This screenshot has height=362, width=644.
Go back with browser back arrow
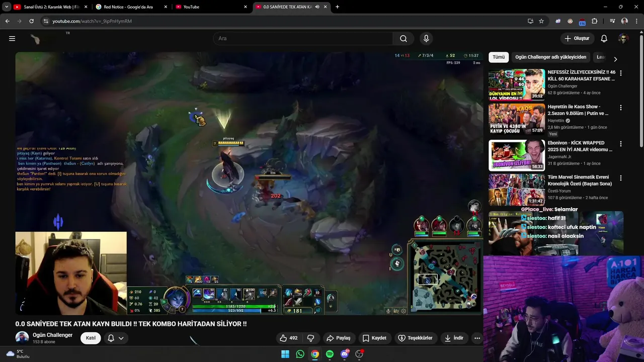[x=7, y=21]
